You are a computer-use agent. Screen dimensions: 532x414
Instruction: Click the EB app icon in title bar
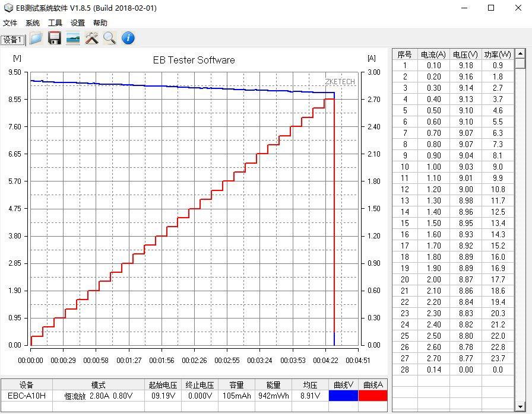8,8
